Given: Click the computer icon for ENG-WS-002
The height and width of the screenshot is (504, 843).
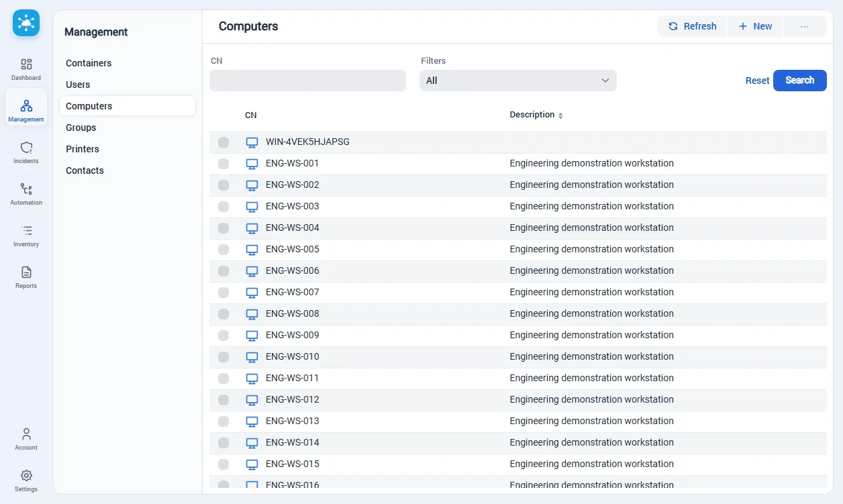Looking at the screenshot, I should click(x=252, y=185).
